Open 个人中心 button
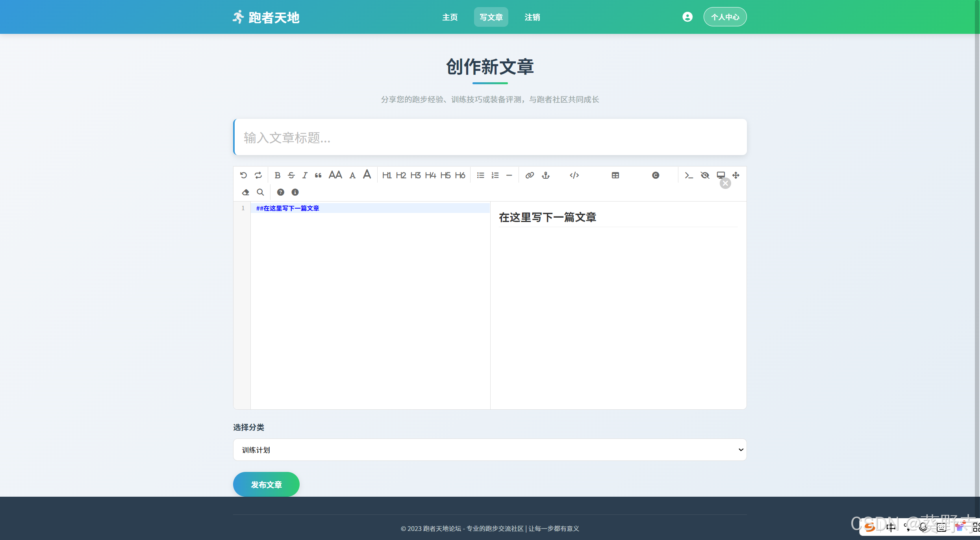The height and width of the screenshot is (540, 980). 725,17
